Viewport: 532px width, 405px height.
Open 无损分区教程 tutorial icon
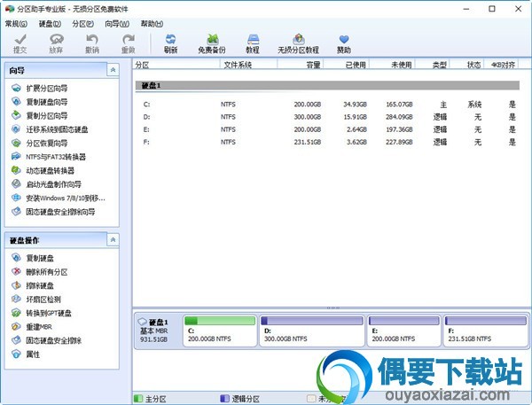298,43
